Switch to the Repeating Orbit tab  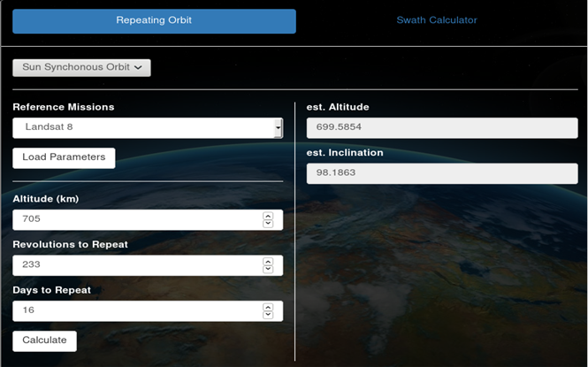coord(154,21)
